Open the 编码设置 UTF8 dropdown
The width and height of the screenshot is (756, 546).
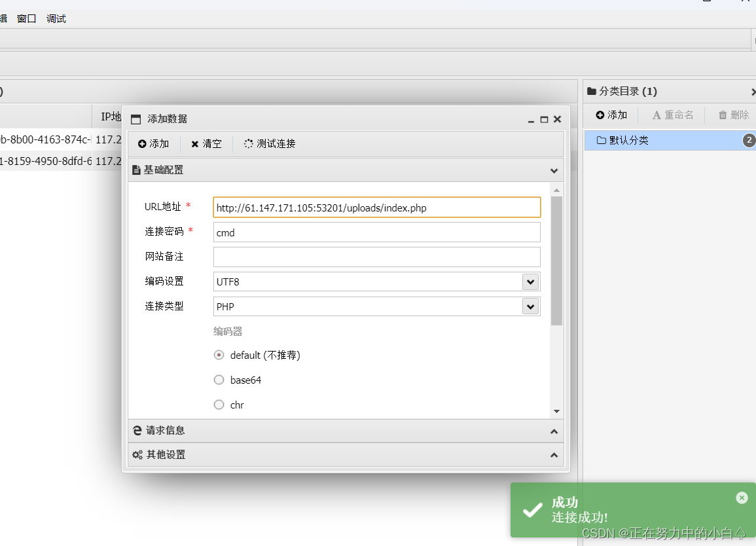[530, 282]
